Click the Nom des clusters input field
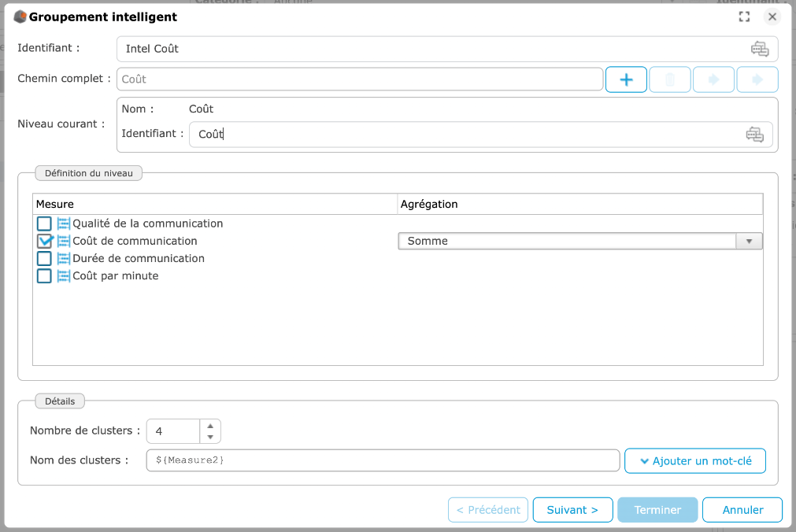Screen dimensions: 796x532 (383, 460)
